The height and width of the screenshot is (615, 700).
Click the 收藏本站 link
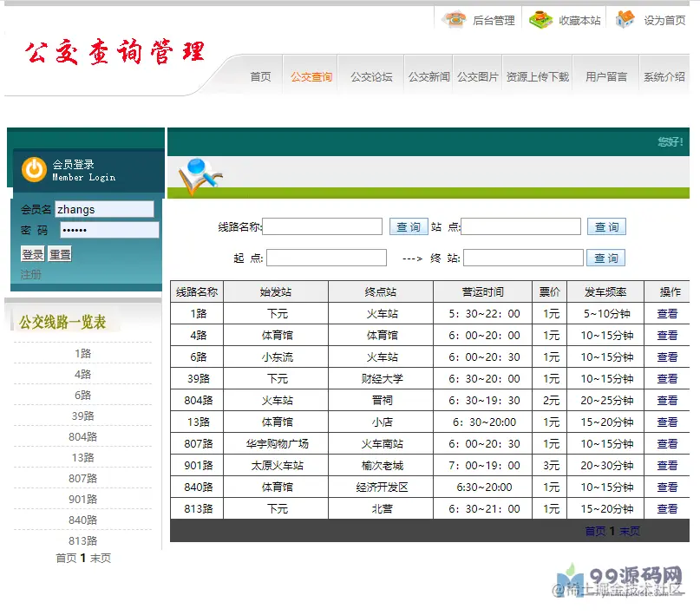pos(579,21)
